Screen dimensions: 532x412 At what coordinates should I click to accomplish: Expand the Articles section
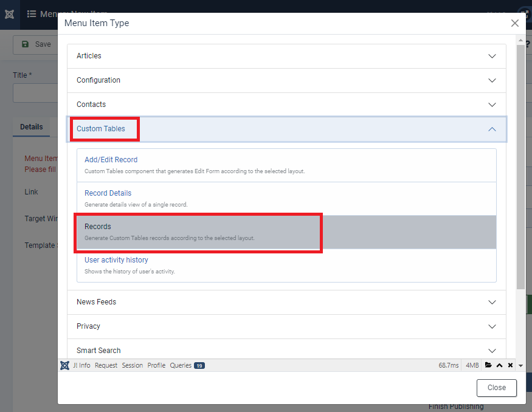pyautogui.click(x=286, y=56)
